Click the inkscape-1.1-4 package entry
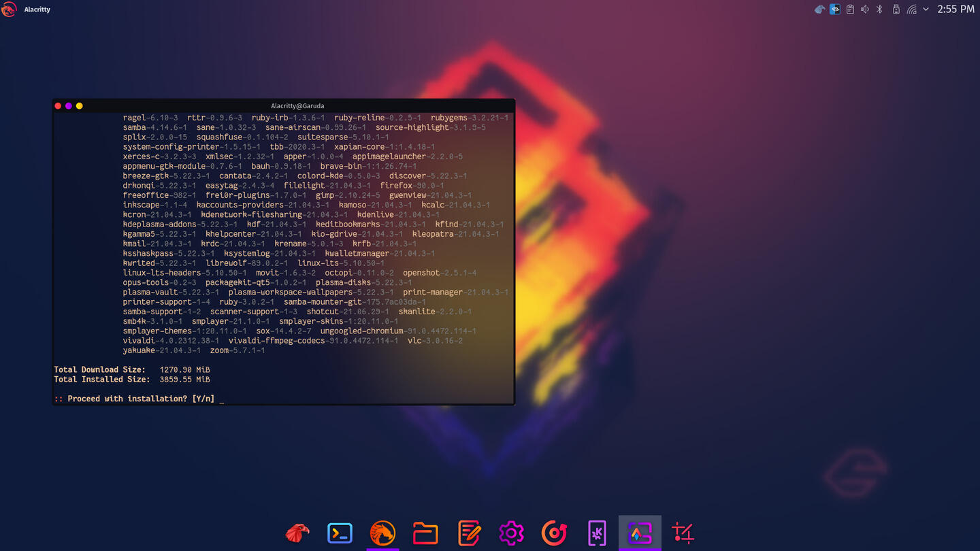980x551 pixels. [155, 205]
